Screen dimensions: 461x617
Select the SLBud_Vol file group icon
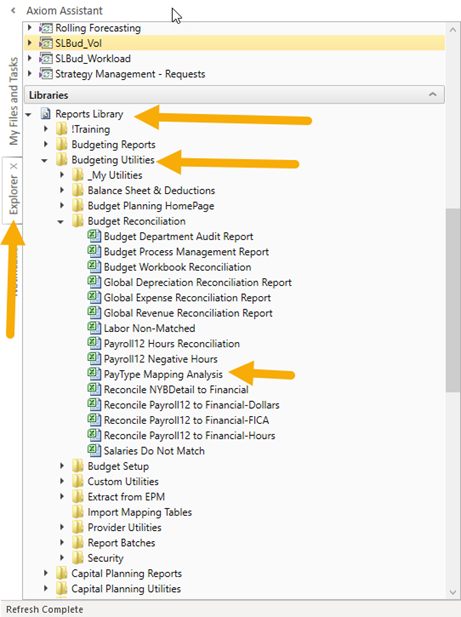pos(46,43)
